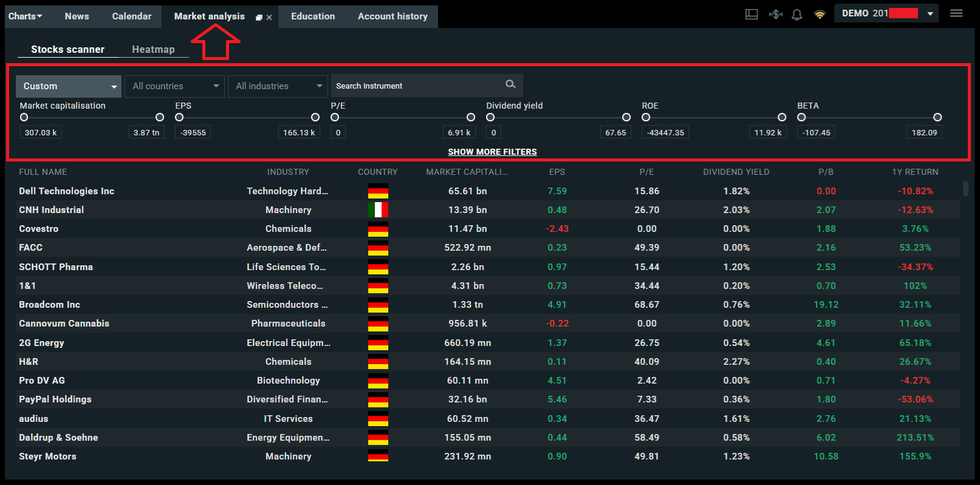Click the EPS minimum value box -39555
Viewport: 980px width, 485px height.
(193, 132)
